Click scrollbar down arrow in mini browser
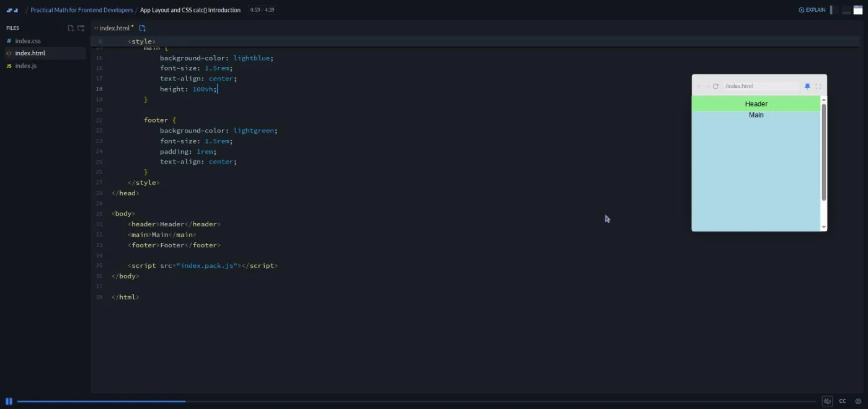Image resolution: width=868 pixels, height=409 pixels. pyautogui.click(x=824, y=227)
